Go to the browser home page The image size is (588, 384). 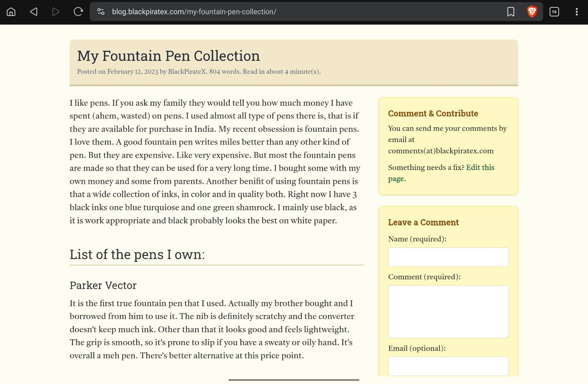[x=11, y=12]
